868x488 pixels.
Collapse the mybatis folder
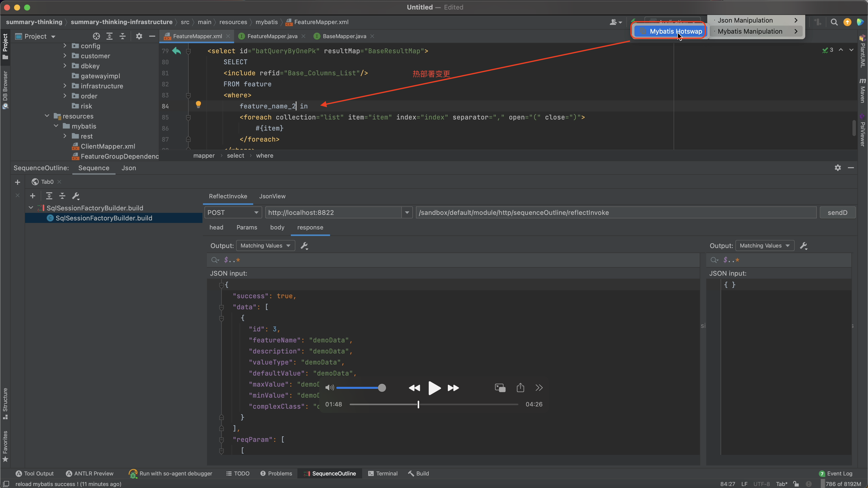coord(56,126)
